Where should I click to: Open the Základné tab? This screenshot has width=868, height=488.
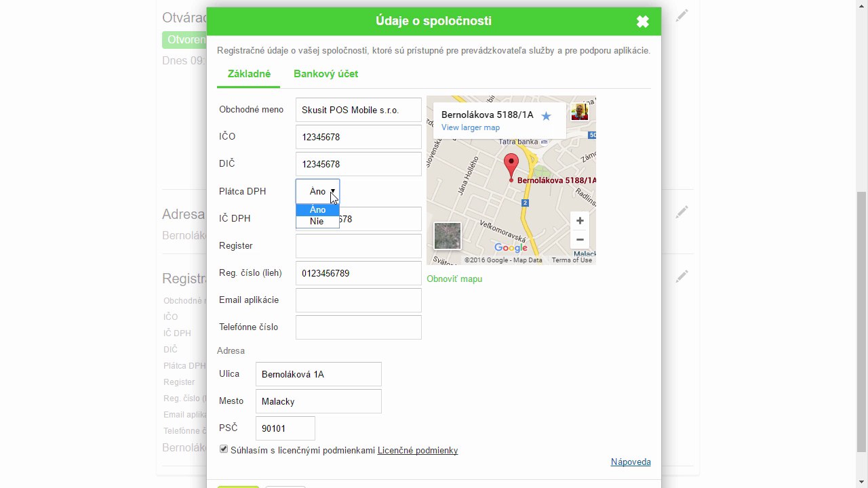click(249, 74)
